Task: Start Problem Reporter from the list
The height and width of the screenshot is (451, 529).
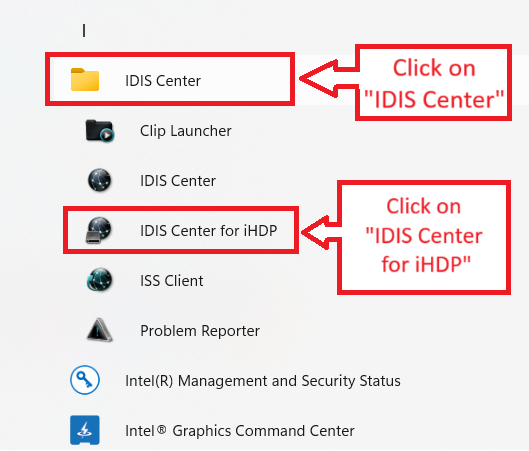Action: coord(200,331)
